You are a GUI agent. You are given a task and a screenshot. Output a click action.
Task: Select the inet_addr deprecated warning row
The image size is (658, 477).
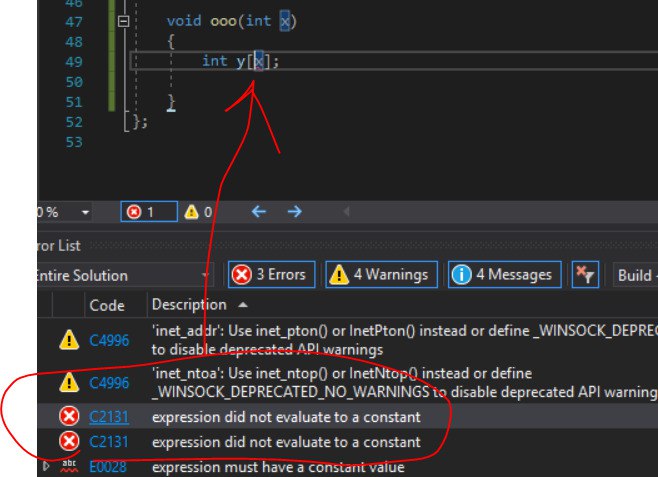tap(347, 340)
